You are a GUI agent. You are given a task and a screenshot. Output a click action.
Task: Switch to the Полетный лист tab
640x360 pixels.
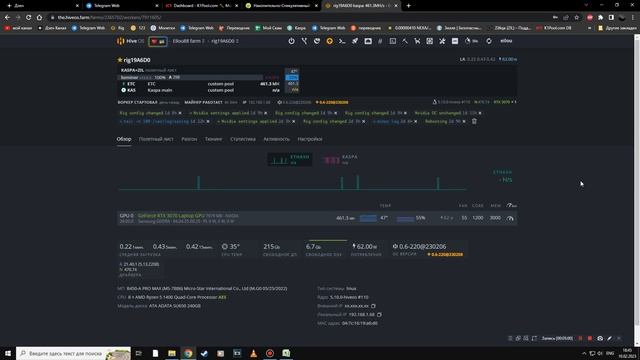click(156, 139)
